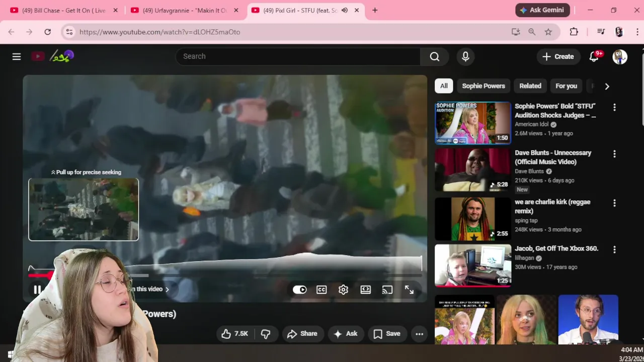Open a new browser tab
The width and height of the screenshot is (644, 362).
point(375,10)
